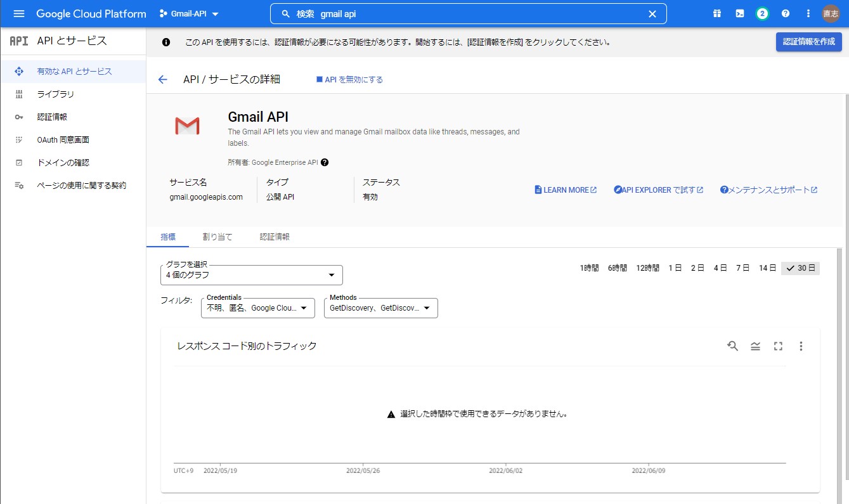Viewport: 849px width, 504px height.
Task: Open OAuth 同意画面 in sidebar
Action: click(73, 140)
